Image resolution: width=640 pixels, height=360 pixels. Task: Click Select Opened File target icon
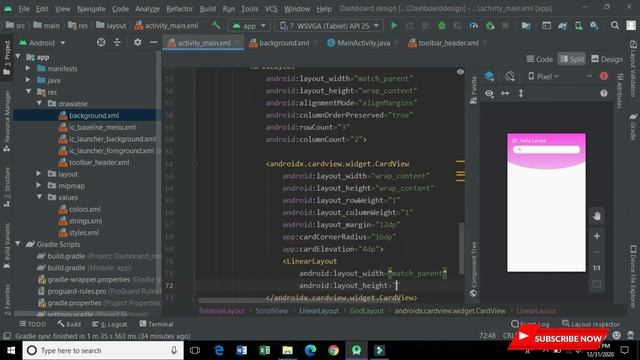pos(101,42)
